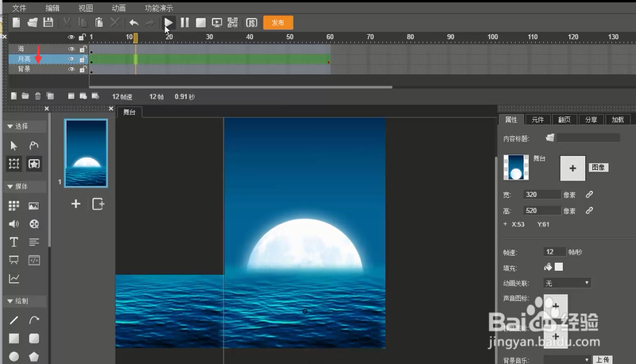Toggle lock on the 海 layer

83,49
